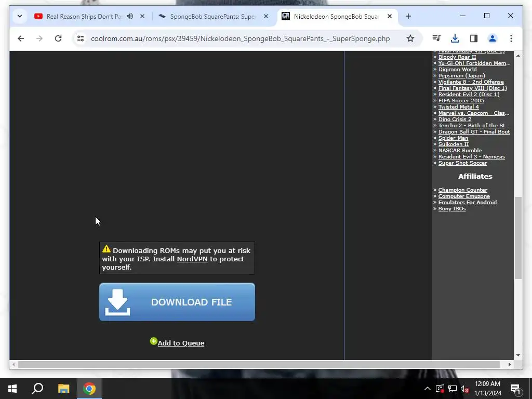Open a new tab with plus button
532x399 pixels.
coord(408,16)
